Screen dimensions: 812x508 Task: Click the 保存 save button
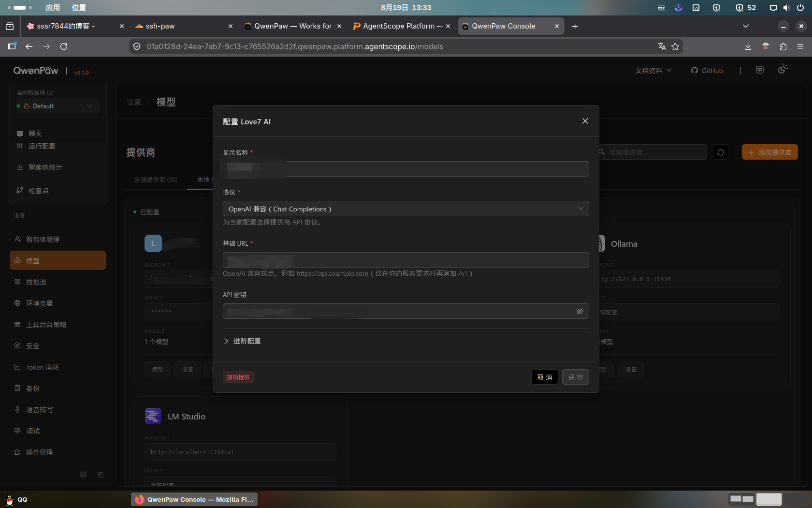coord(576,377)
